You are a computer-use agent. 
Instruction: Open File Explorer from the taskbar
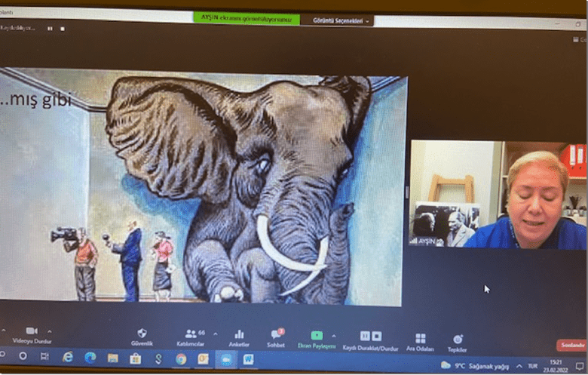click(x=112, y=358)
